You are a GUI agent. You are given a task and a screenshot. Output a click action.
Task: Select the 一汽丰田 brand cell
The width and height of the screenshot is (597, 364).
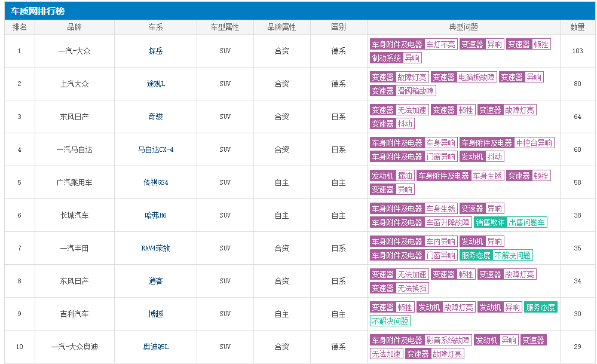click(x=74, y=248)
